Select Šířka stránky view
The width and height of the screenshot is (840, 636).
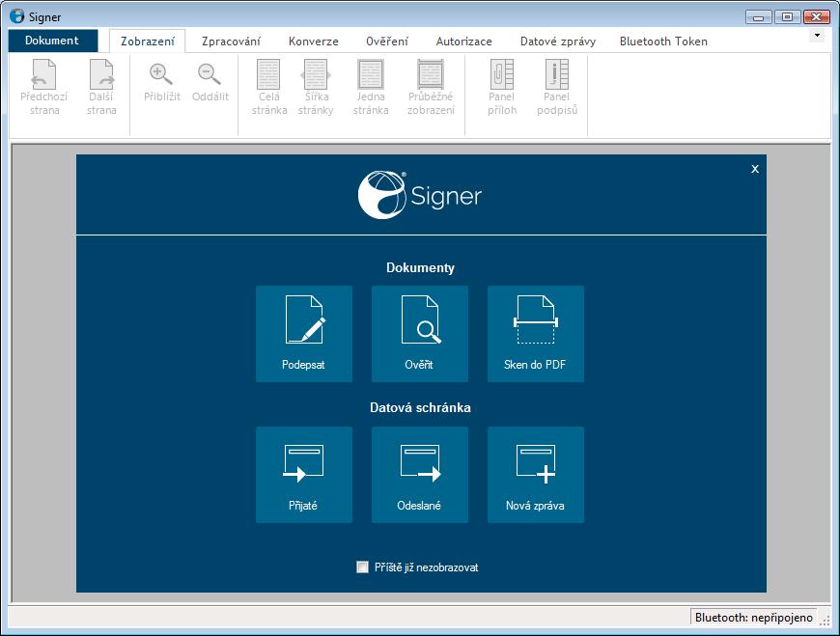coord(316,88)
